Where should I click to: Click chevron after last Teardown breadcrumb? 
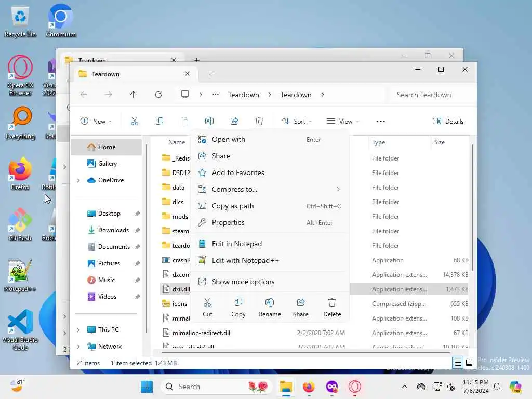[x=322, y=95]
